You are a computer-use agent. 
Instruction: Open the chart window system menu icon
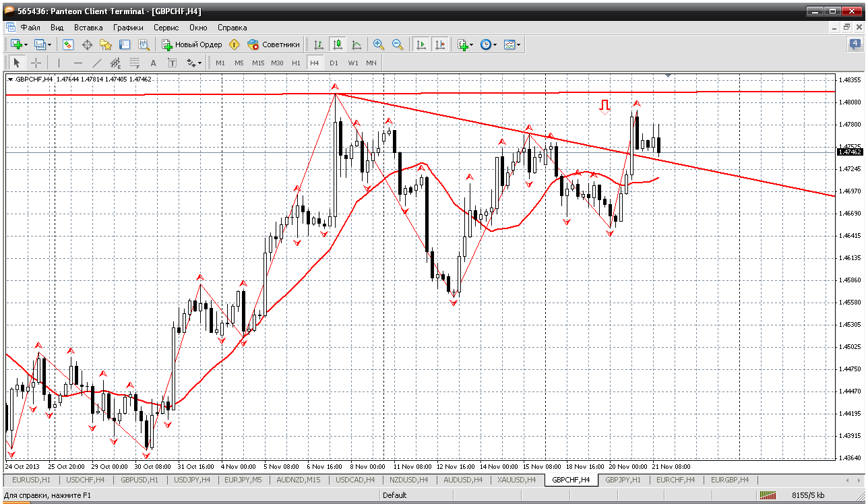click(9, 28)
